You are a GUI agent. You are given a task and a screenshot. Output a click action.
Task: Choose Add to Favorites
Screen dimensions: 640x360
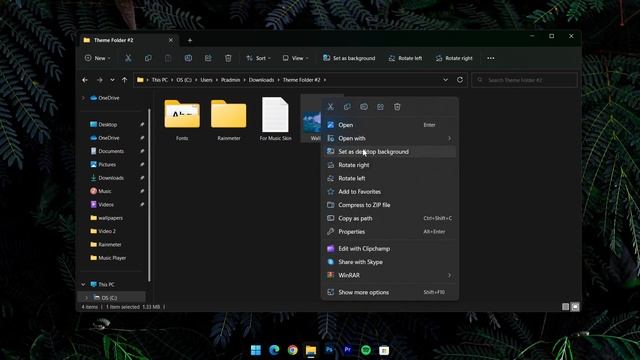click(390, 192)
